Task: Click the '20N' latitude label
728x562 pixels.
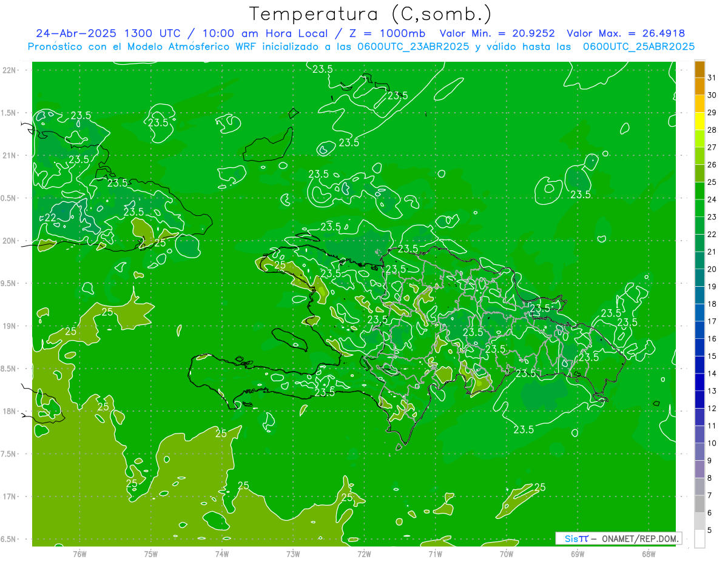Action: (x=10, y=241)
